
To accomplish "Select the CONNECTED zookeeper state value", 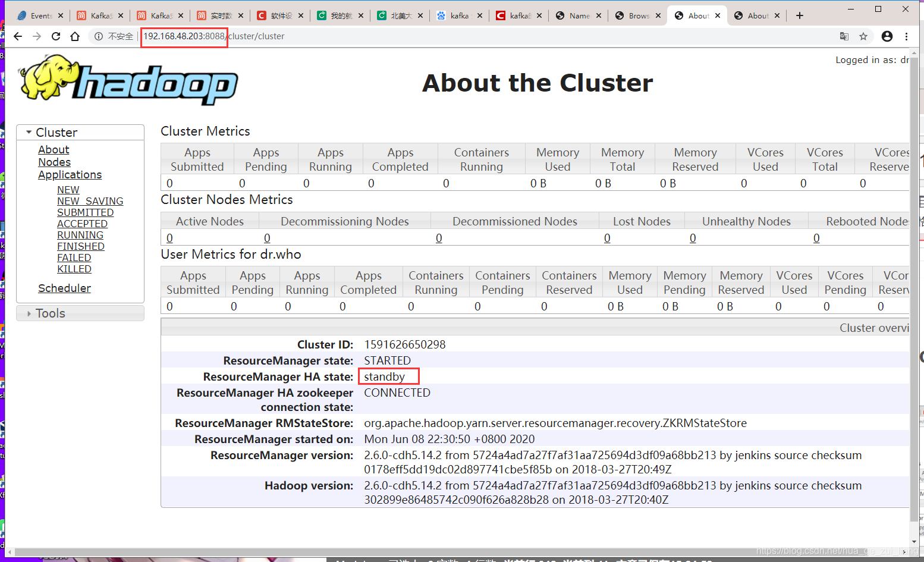I will click(x=397, y=393).
